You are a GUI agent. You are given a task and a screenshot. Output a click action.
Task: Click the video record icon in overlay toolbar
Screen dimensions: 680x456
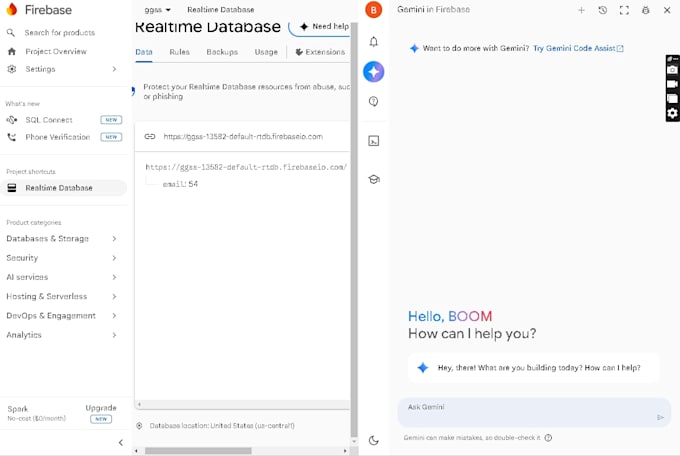tap(672, 84)
